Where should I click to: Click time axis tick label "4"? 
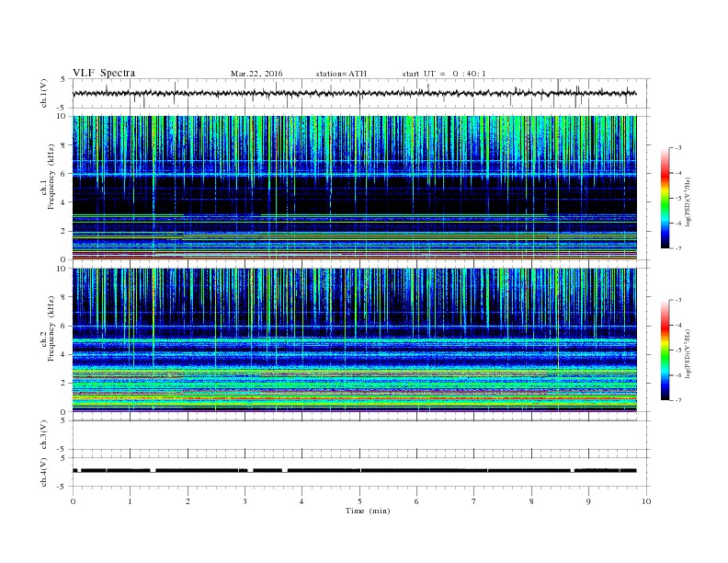pyautogui.click(x=301, y=501)
